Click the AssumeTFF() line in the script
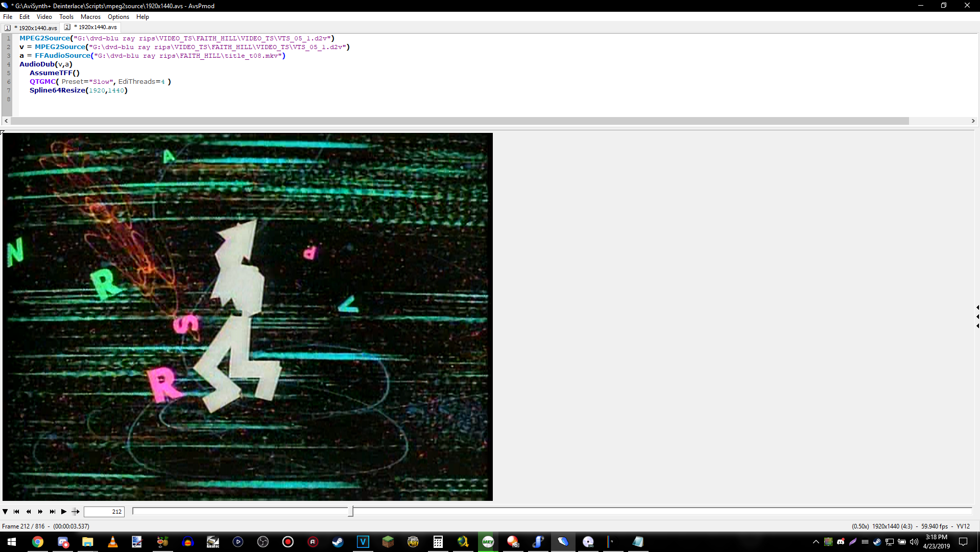Screen dimensions: 980x552 point(55,73)
